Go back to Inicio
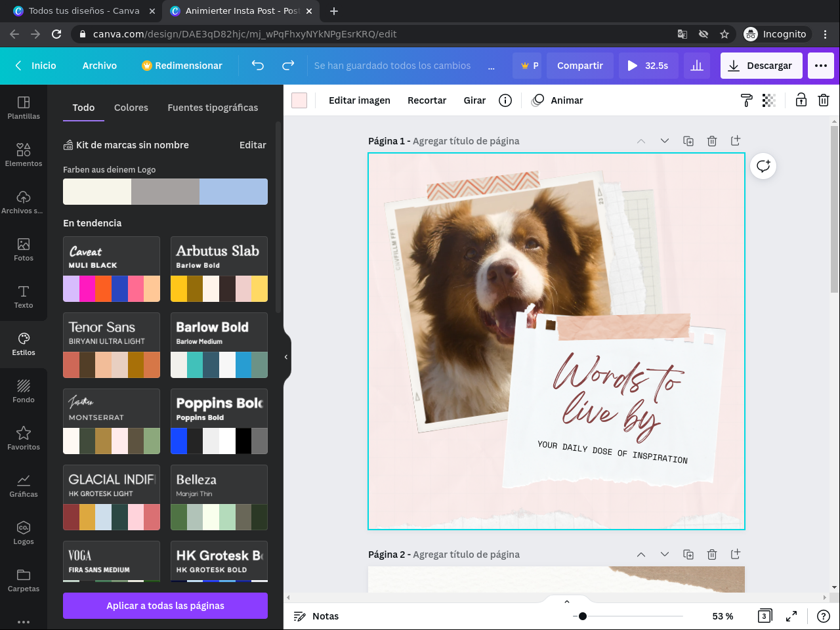Image resolution: width=840 pixels, height=630 pixels. [35, 66]
